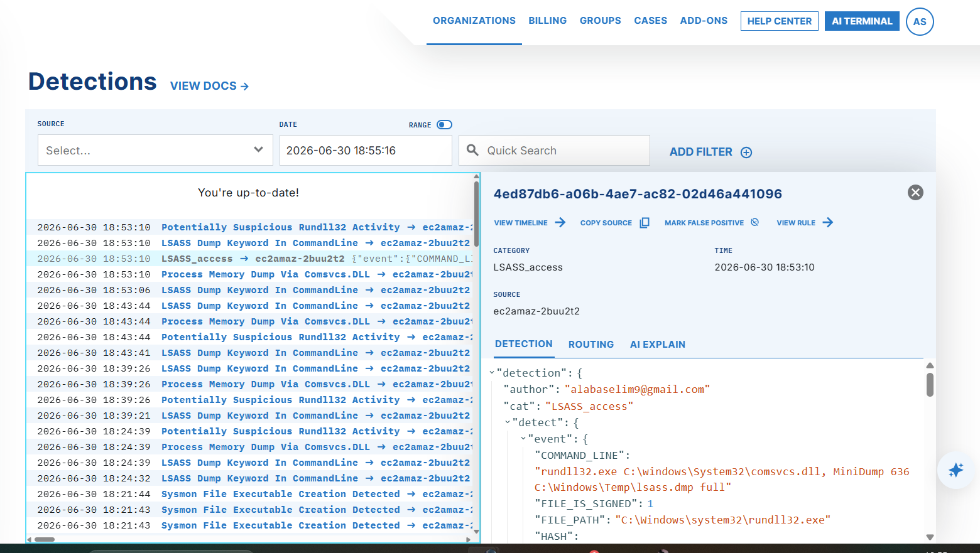Click the detections list vertical scrollbar

coord(477,213)
